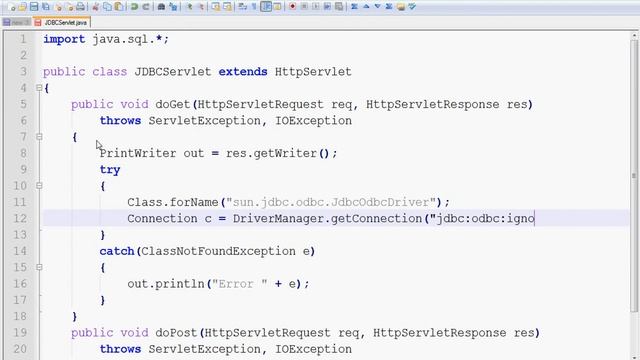This screenshot has width=640, height=360.
Task: Click 'HttpServlet' after extends
Action: (313, 72)
